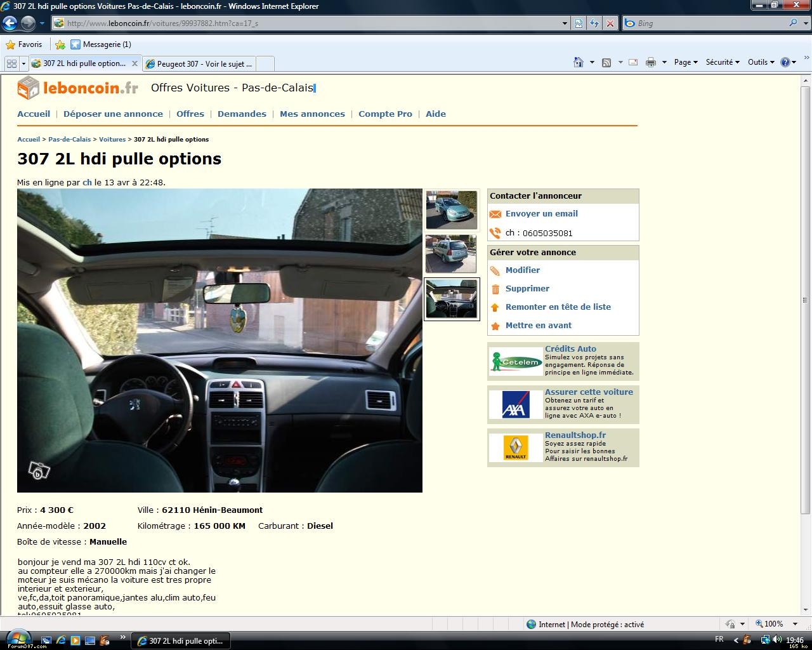Expand the Sécurité dropdown menu

pos(723,62)
